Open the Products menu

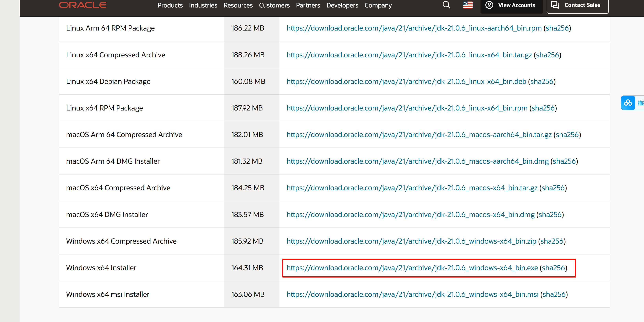tap(170, 5)
